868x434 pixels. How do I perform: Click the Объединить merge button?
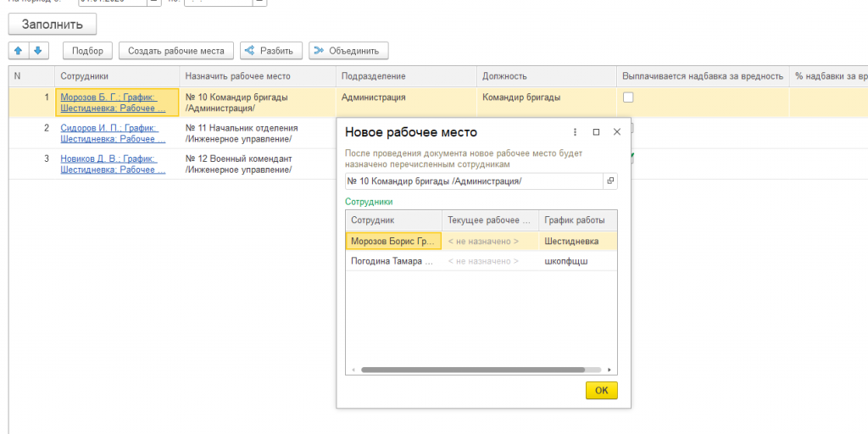coord(348,51)
